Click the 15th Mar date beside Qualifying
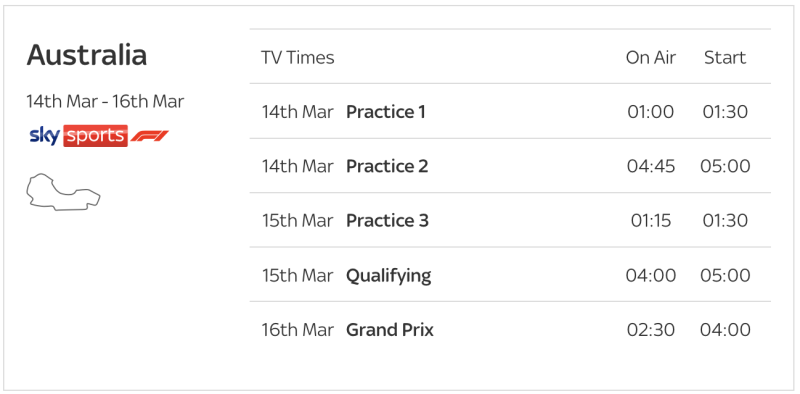Screen dimensions: 800x394 click(297, 276)
